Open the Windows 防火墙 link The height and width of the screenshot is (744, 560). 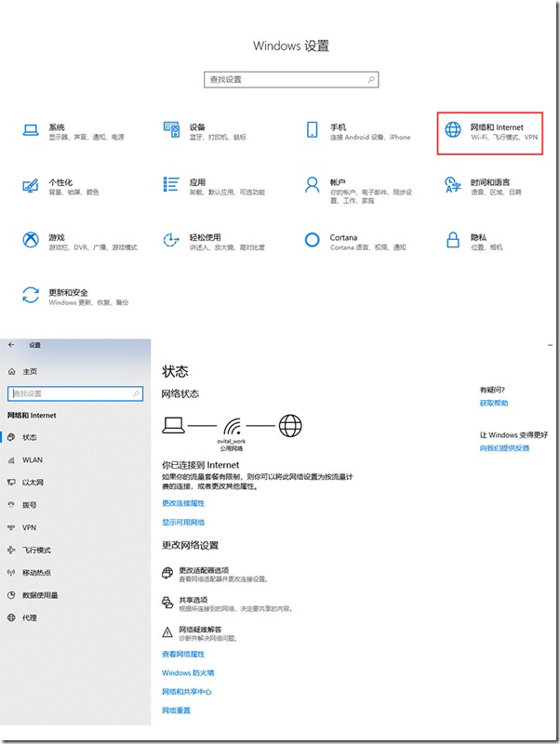point(188,672)
